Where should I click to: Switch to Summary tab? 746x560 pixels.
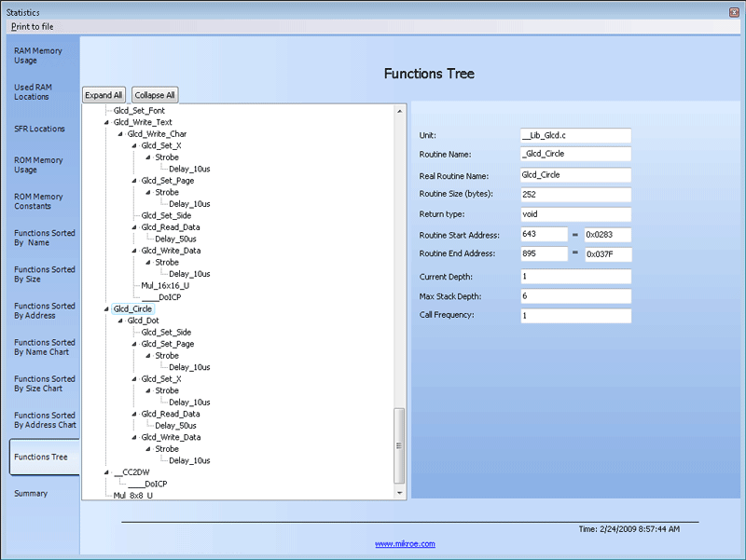31,494
